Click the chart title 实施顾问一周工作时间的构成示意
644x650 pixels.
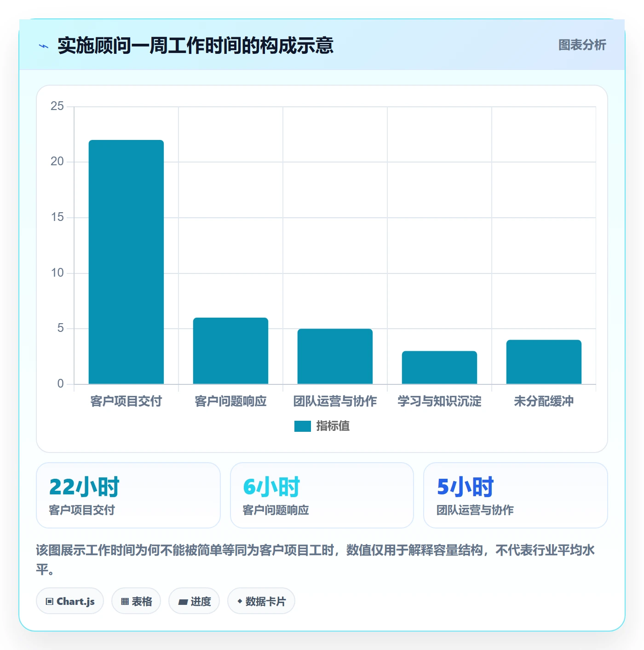(195, 46)
